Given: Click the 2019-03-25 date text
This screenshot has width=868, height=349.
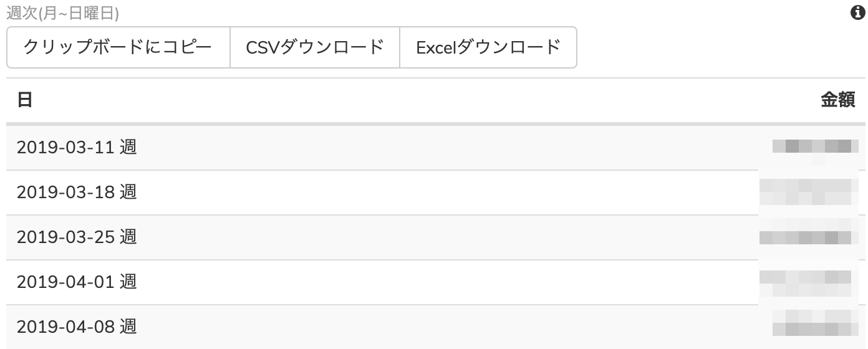Looking at the screenshot, I should (65, 237).
